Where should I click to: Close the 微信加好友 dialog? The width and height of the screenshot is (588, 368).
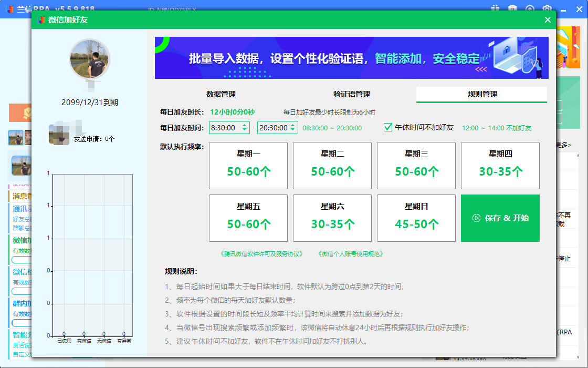[548, 20]
